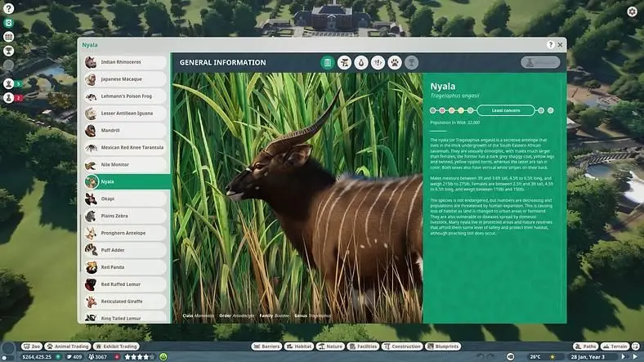Click the first conservation status dot
Screen dimensions: 644x362
coord(432,110)
